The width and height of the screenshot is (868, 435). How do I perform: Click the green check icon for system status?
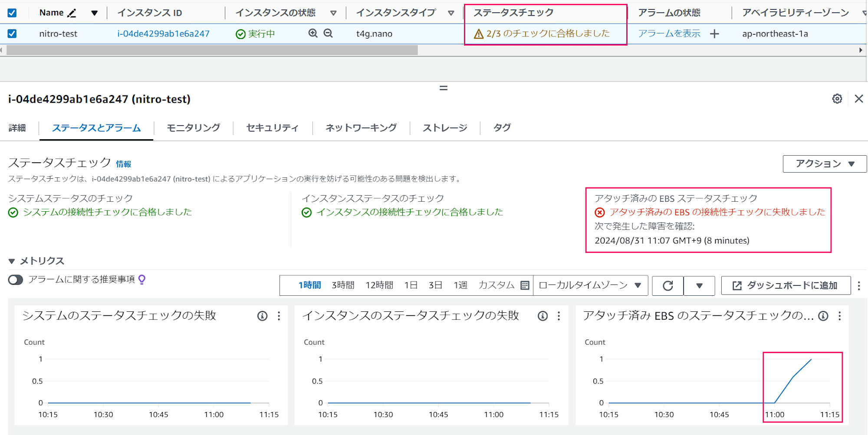13,213
